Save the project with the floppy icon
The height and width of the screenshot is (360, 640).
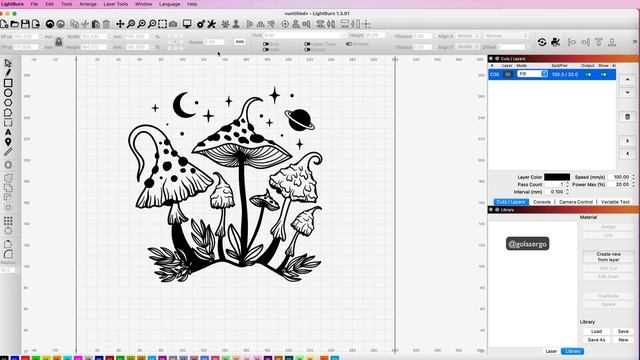pyautogui.click(x=25, y=24)
